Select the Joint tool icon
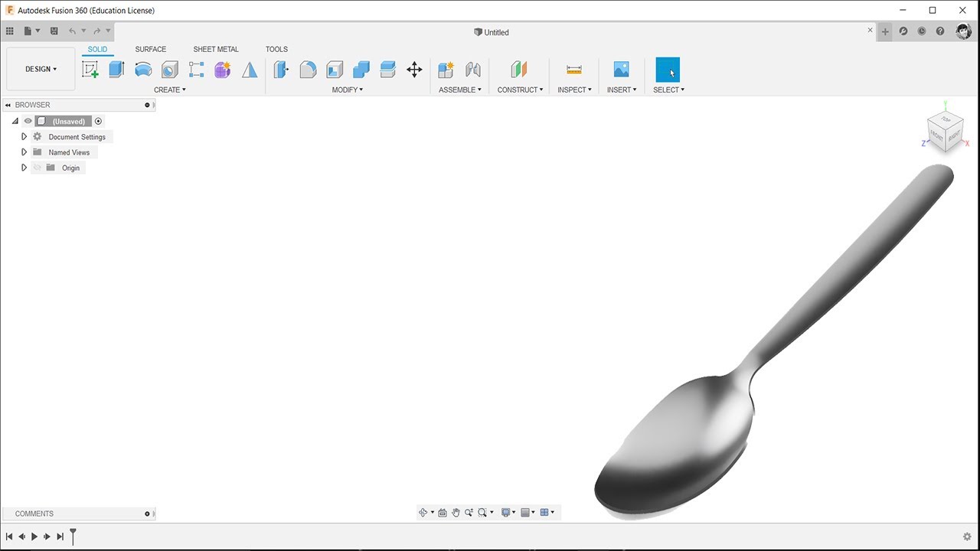This screenshot has height=551, width=980. 473,70
